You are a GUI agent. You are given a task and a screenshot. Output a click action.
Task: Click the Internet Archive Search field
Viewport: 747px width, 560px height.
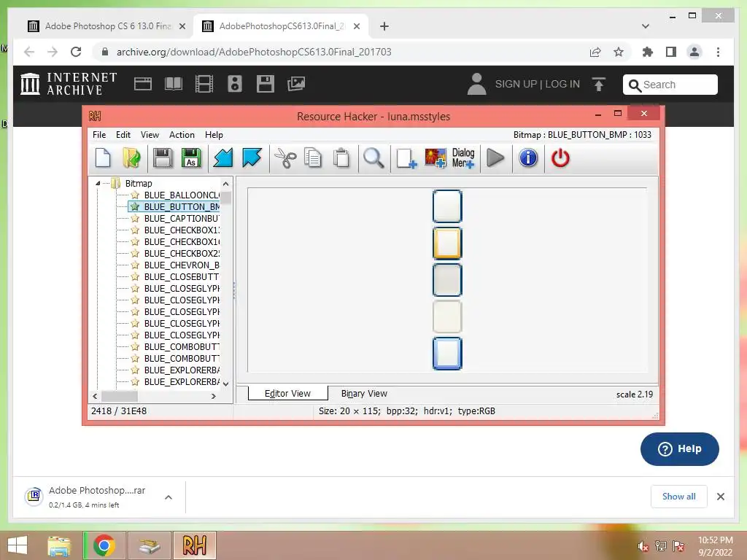(x=670, y=85)
